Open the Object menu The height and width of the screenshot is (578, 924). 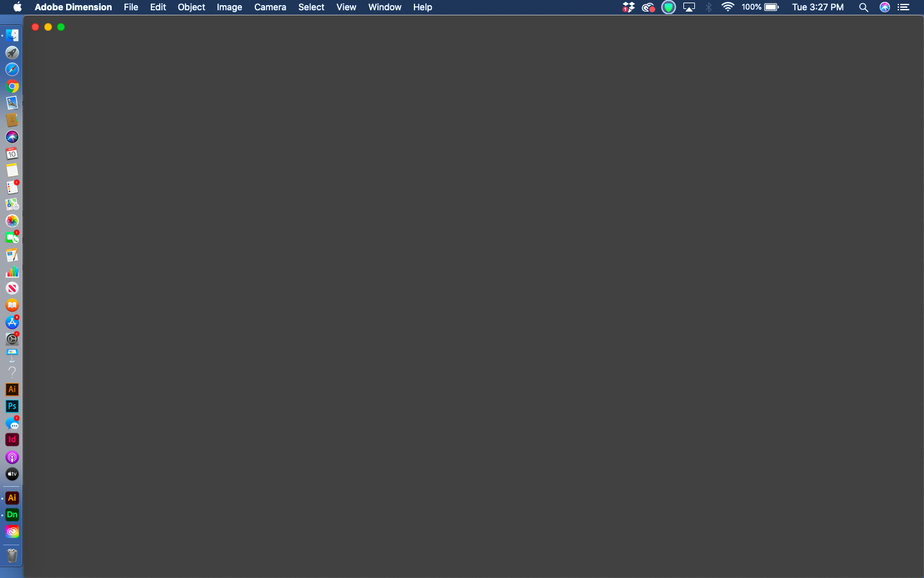pos(191,7)
